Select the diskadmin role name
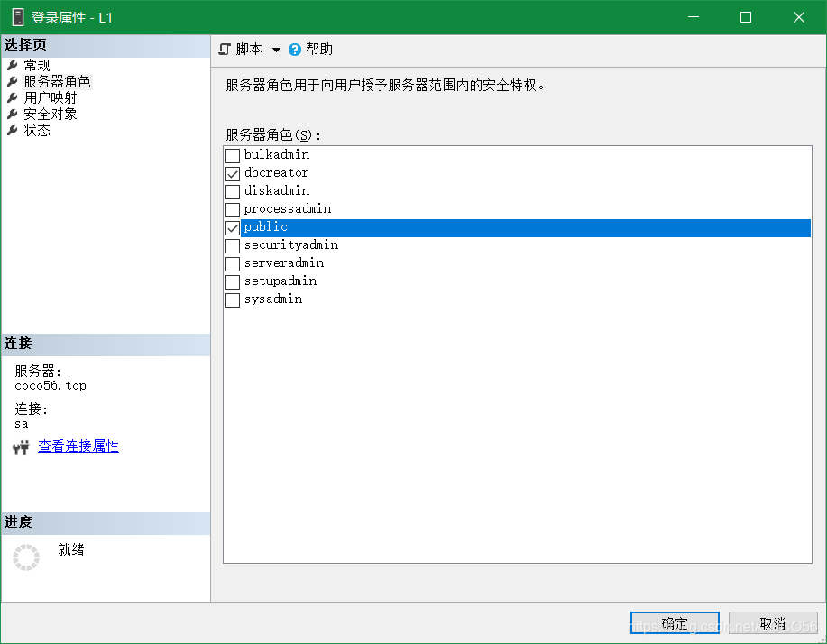This screenshot has height=644, width=827. click(x=277, y=191)
